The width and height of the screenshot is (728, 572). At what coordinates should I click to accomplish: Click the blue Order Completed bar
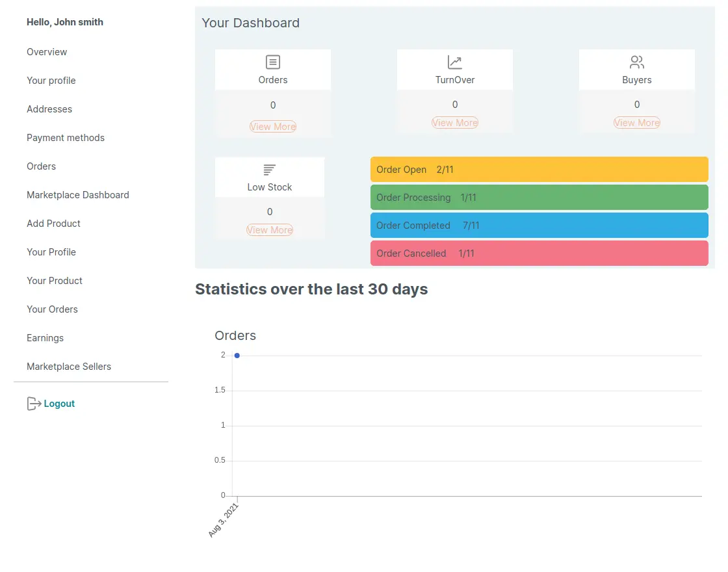(539, 226)
